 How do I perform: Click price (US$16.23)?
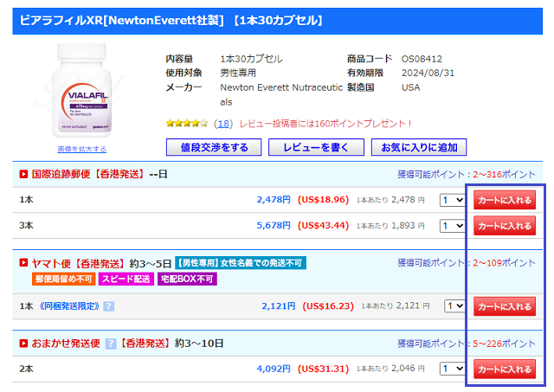tap(328, 305)
